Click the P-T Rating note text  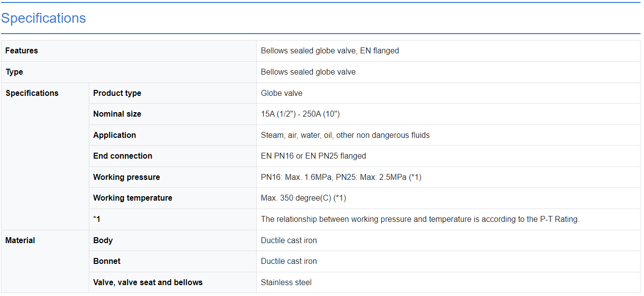pos(419,219)
